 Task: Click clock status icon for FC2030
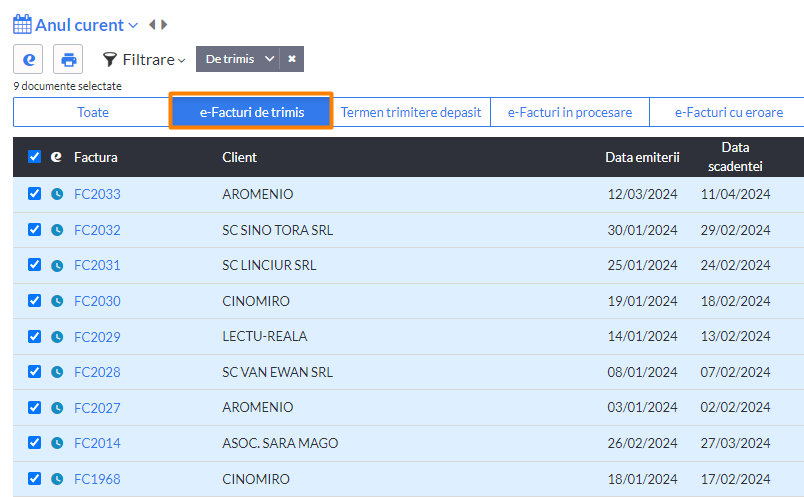pos(57,301)
